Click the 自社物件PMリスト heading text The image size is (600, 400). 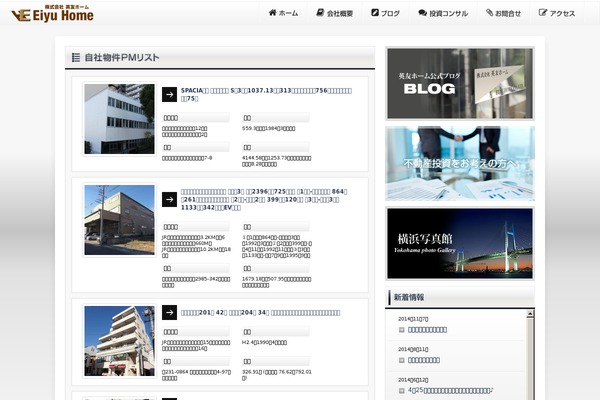pyautogui.click(x=122, y=57)
